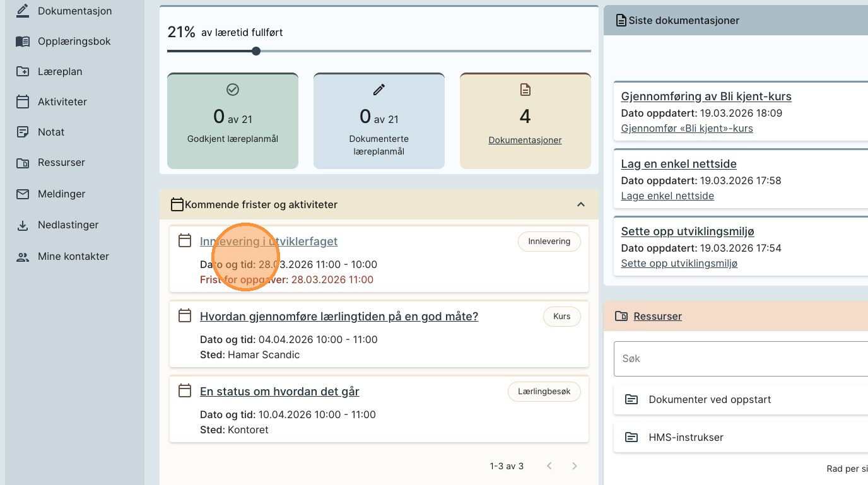868x485 pixels.
Task: Click the Notat note icon
Action: (23, 132)
